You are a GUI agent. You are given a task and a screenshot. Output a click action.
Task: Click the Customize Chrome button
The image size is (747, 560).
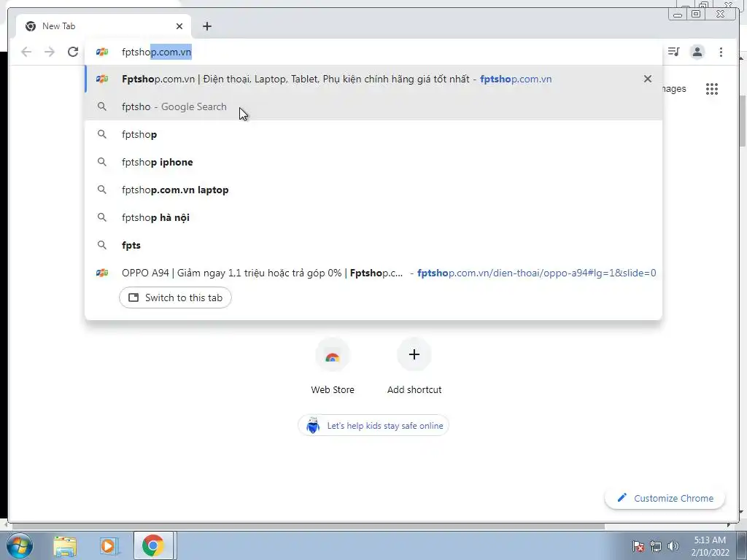(x=665, y=498)
